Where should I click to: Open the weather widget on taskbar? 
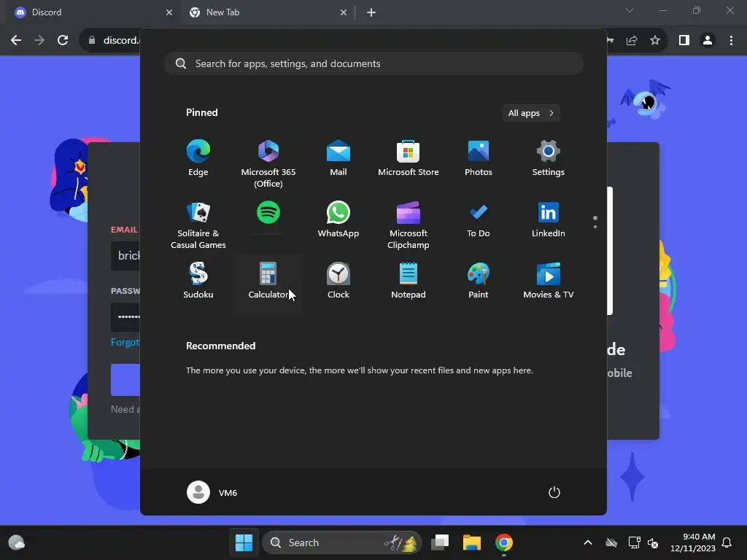click(17, 542)
